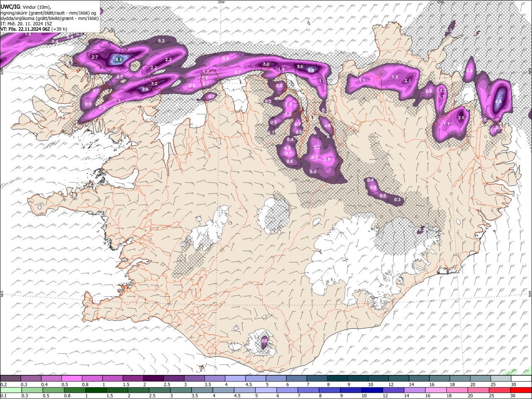The width and height of the screenshot is (532, 399).
Task: Pick the white 30 swatch in the upper legend
Action: click(521, 379)
